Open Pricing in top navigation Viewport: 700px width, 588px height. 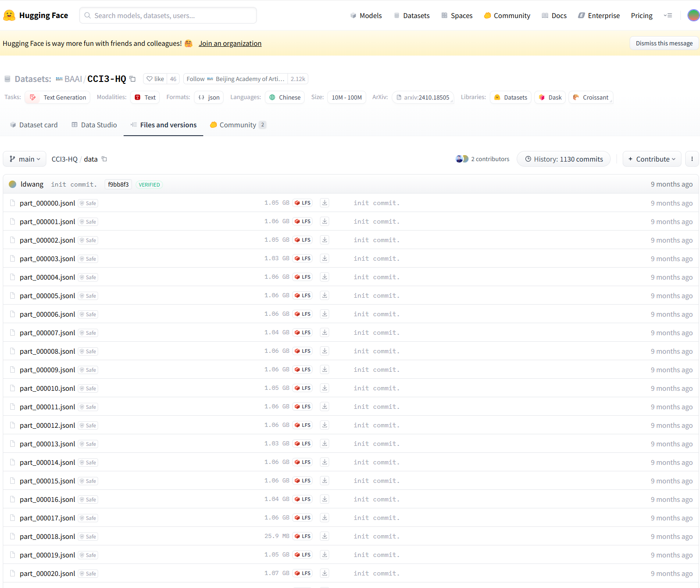(642, 15)
